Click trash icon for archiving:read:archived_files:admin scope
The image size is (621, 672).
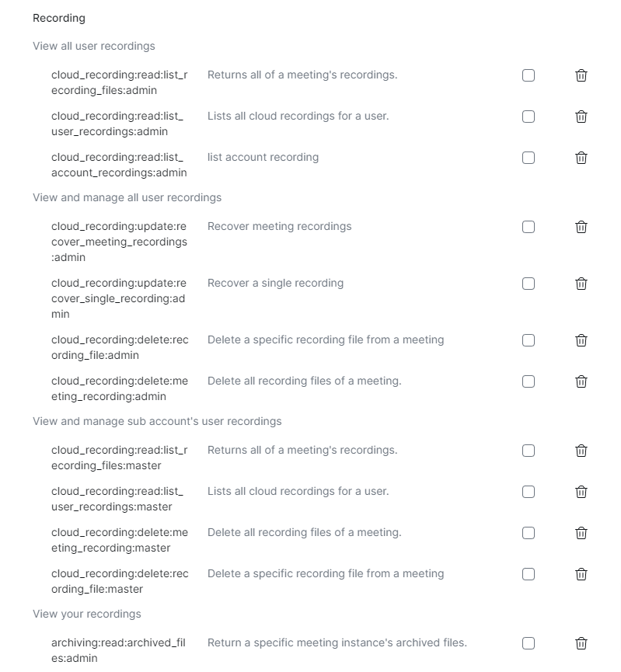coord(581,643)
